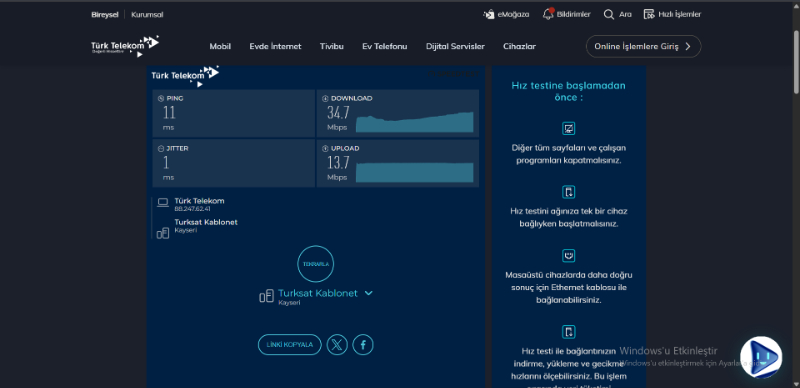
Task: Click the round chatbot assistant icon
Action: coord(761,357)
